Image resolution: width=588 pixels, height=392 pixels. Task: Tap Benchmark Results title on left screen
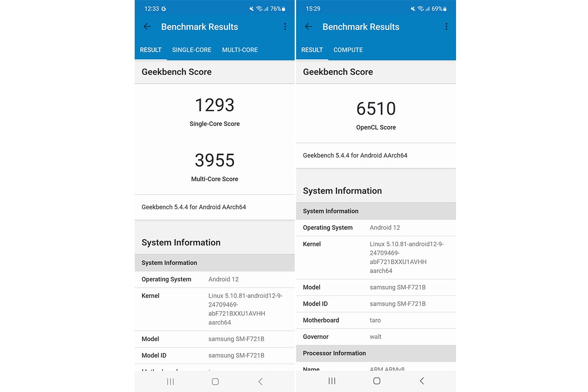click(200, 27)
